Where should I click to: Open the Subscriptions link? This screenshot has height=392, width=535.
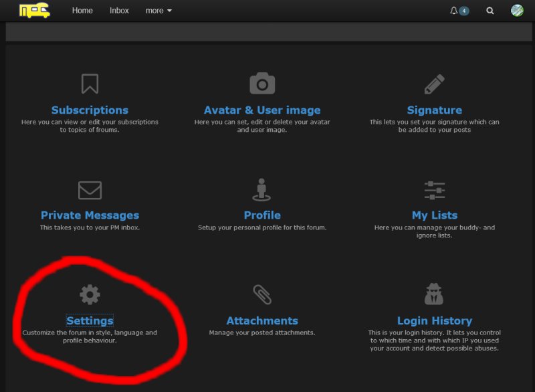click(x=90, y=110)
